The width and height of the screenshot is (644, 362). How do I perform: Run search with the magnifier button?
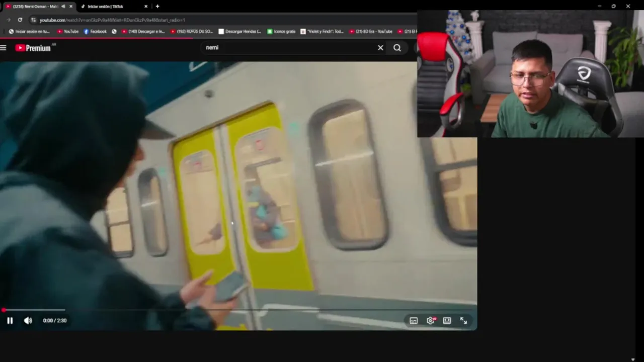(x=397, y=48)
